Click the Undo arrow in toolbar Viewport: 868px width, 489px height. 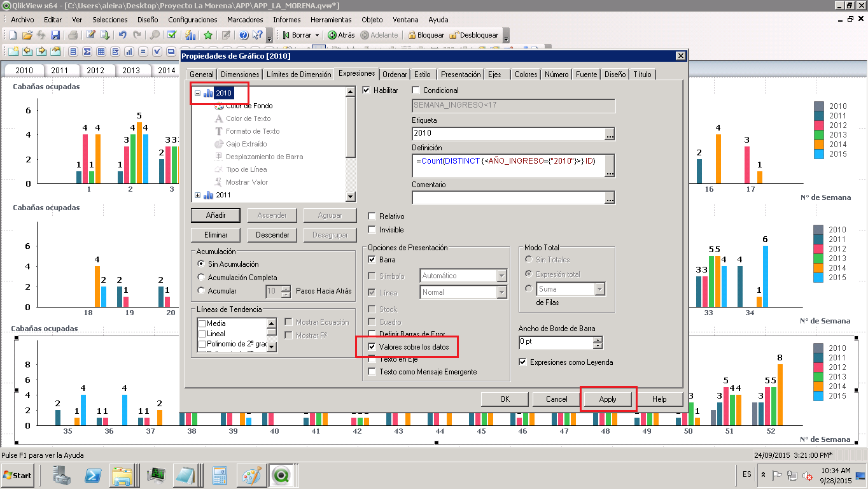[x=122, y=35]
